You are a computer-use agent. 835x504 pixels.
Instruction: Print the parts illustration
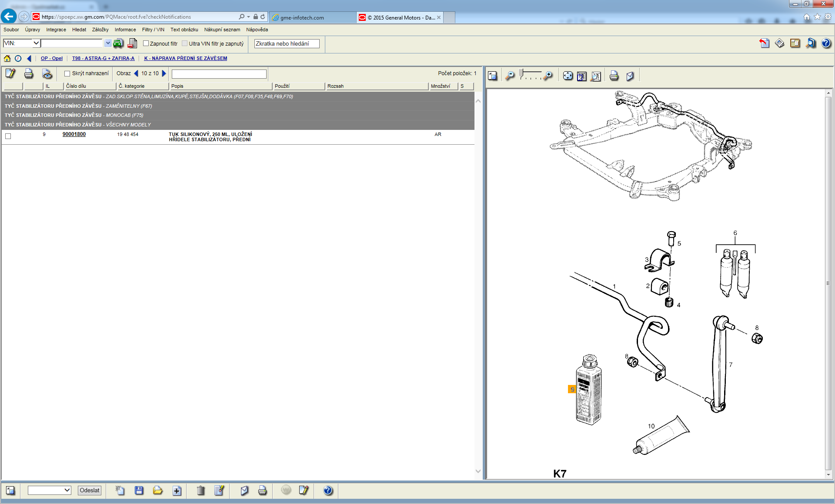(614, 76)
